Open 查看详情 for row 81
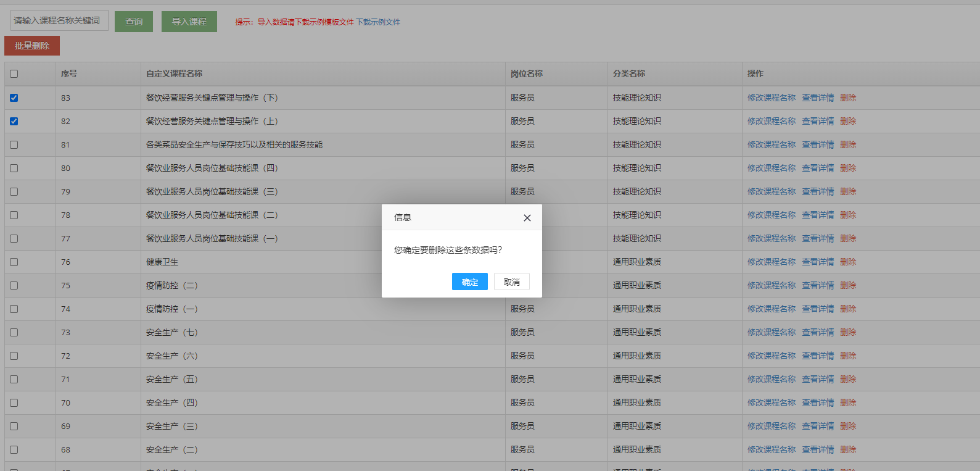This screenshot has width=980, height=471. tap(817, 144)
